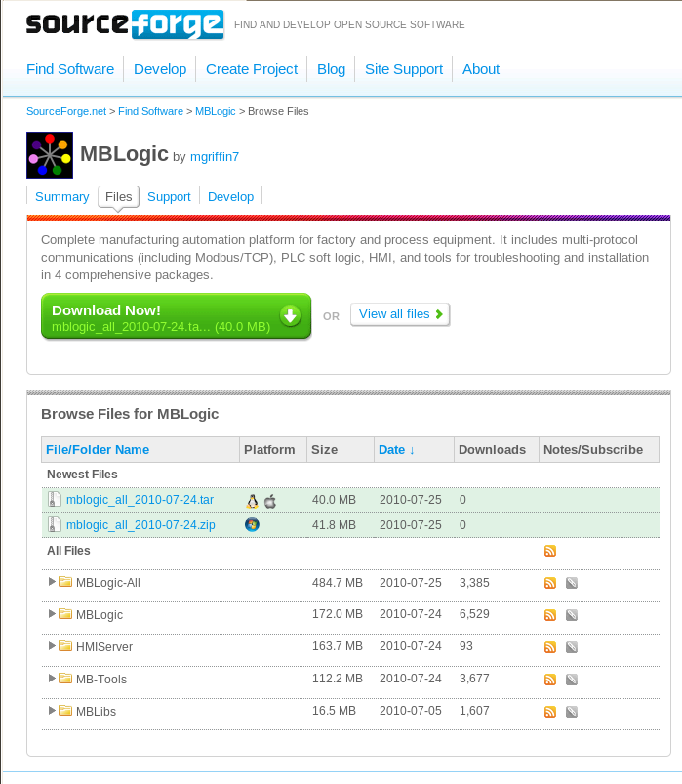The height and width of the screenshot is (784, 682).
Task: Click the SourceForge logo
Action: click(125, 24)
